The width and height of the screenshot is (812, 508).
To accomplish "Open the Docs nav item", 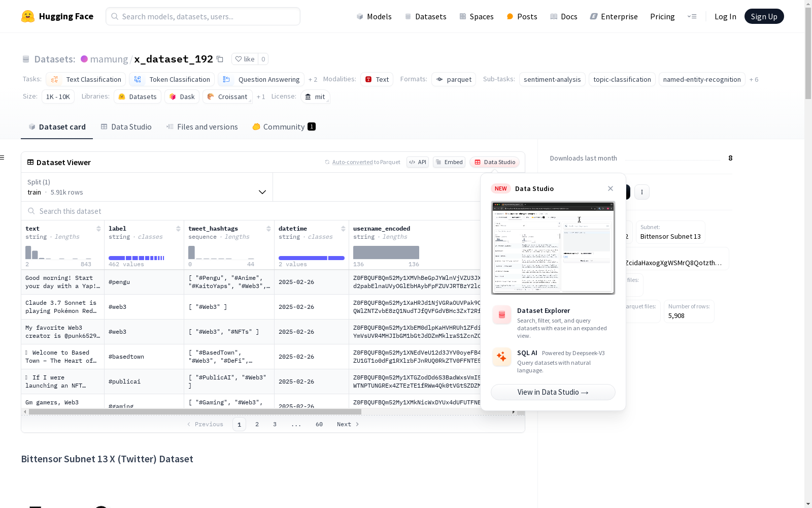I will 563,16.
